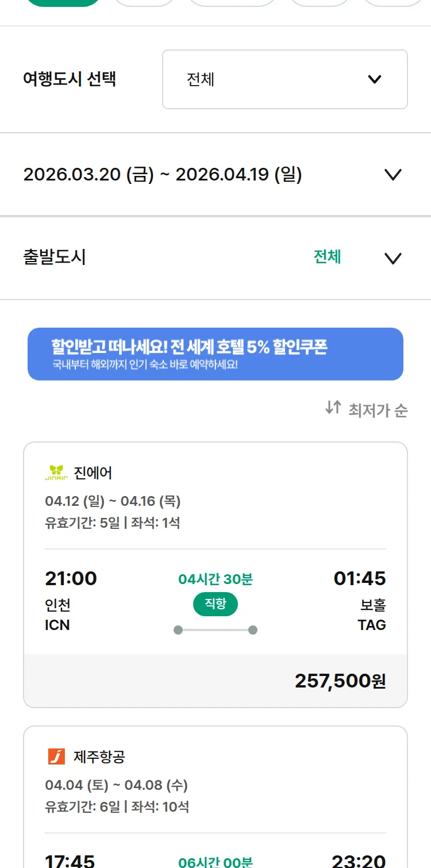Viewport: 431px width, 868px height.
Task: Open the 전 세계 호텔 5% 할인쿠폰 banner
Action: pos(215,354)
